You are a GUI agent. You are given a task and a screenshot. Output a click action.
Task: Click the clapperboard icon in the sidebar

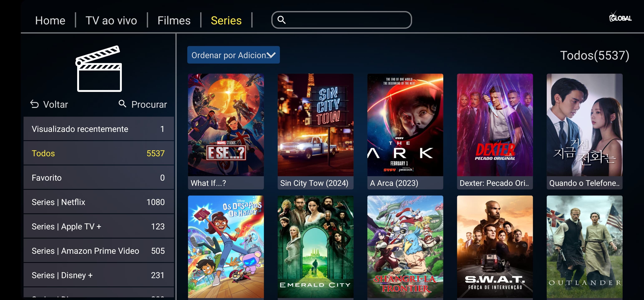point(99,69)
